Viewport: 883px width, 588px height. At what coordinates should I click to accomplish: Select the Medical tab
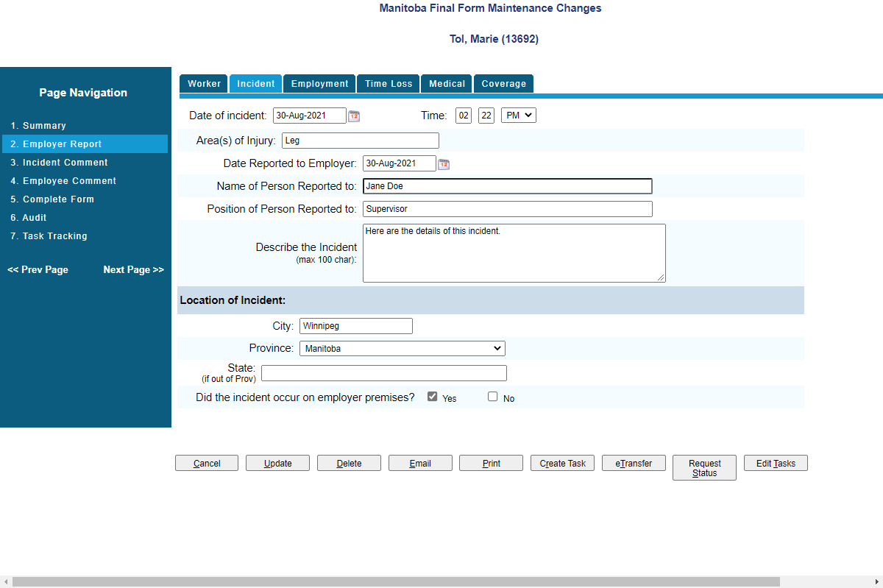coord(447,84)
